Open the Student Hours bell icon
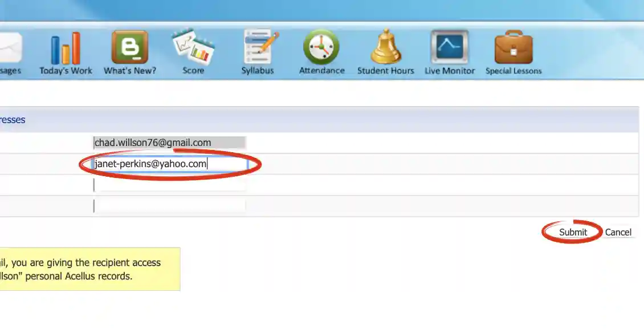644x329 pixels. click(x=386, y=46)
